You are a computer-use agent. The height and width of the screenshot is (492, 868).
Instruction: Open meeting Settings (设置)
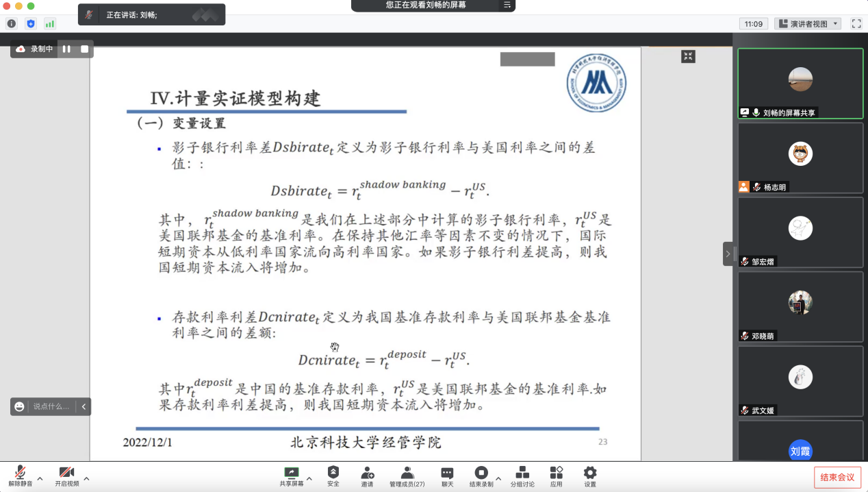(590, 476)
